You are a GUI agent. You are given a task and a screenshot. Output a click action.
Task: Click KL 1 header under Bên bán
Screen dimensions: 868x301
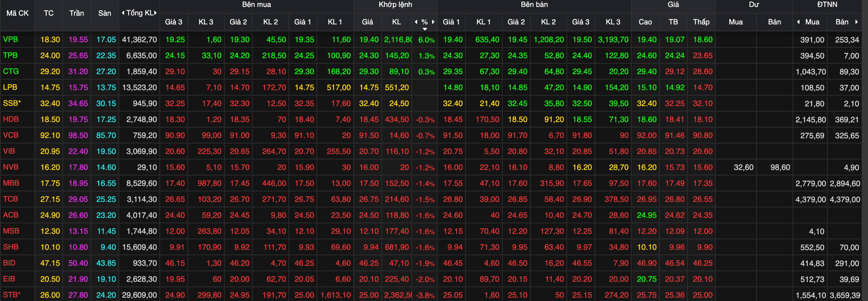[483, 22]
